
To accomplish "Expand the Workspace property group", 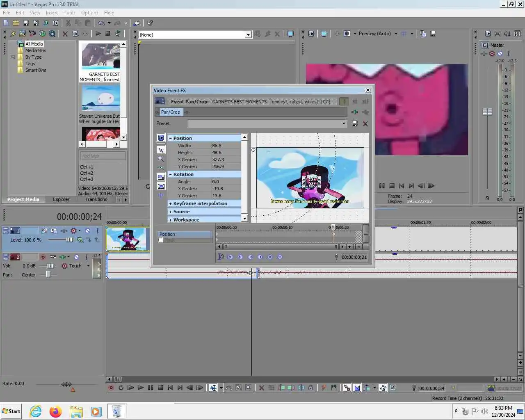I will coord(171,220).
